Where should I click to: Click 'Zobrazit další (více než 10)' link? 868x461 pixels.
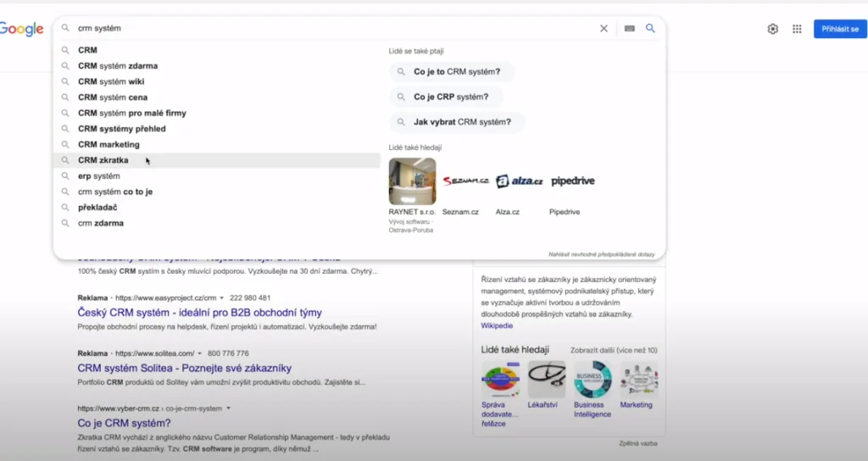coord(614,350)
